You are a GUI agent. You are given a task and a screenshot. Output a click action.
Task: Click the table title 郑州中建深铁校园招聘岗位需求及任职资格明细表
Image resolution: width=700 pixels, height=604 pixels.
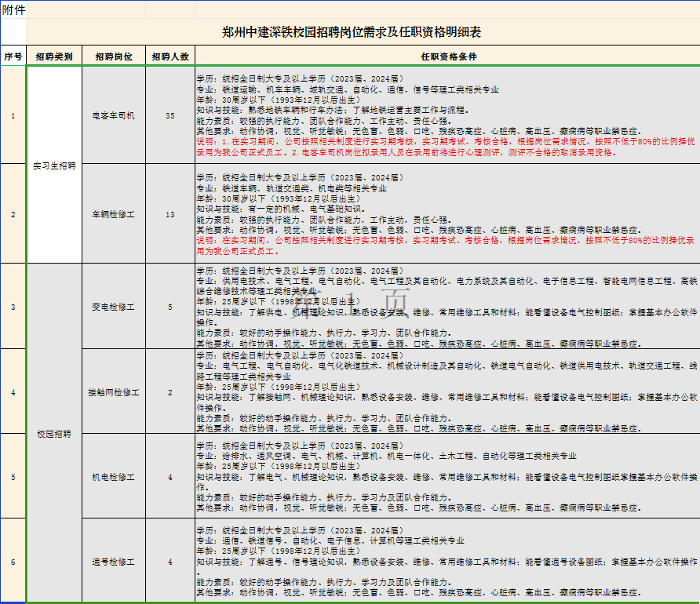click(x=352, y=32)
